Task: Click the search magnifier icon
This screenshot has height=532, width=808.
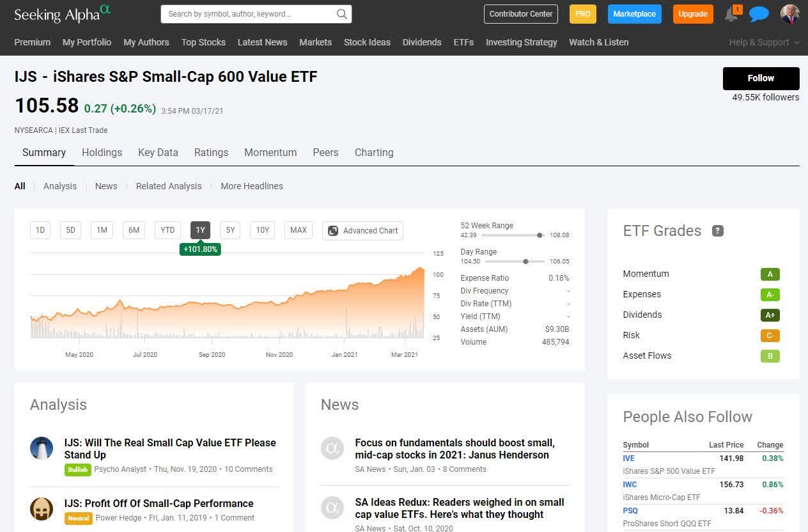Action: [342, 14]
